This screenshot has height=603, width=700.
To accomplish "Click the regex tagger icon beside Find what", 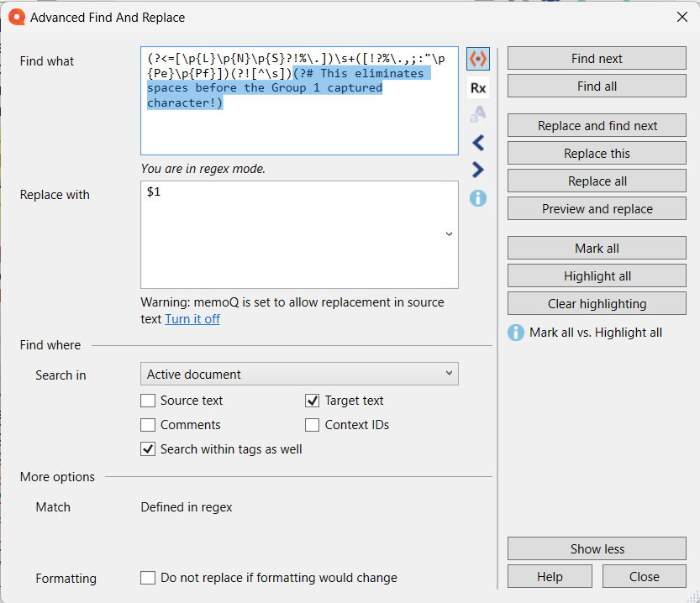I will 477,59.
